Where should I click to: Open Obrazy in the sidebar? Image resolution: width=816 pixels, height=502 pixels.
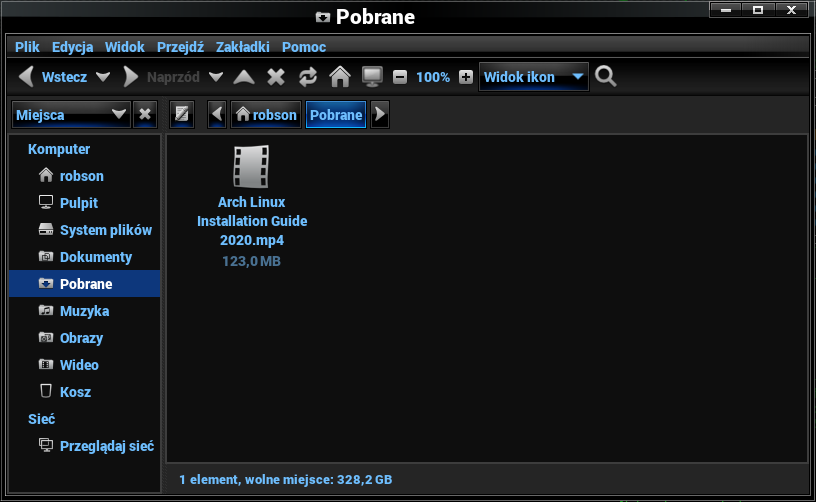coord(84,338)
